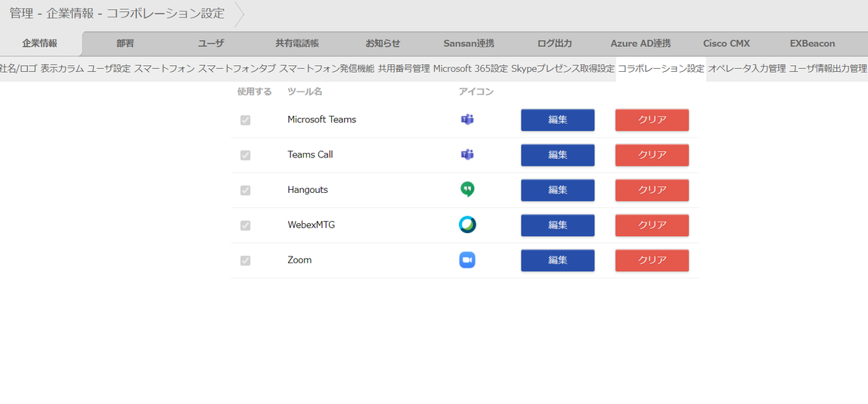Viewport: 868px width, 404px height.
Task: Clear the Zoom settings
Action: (x=652, y=260)
